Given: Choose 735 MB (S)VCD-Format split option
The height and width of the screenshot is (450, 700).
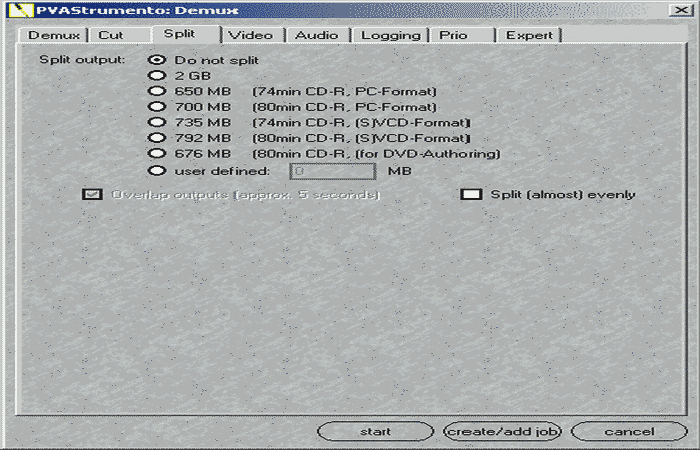Looking at the screenshot, I should point(155,122).
